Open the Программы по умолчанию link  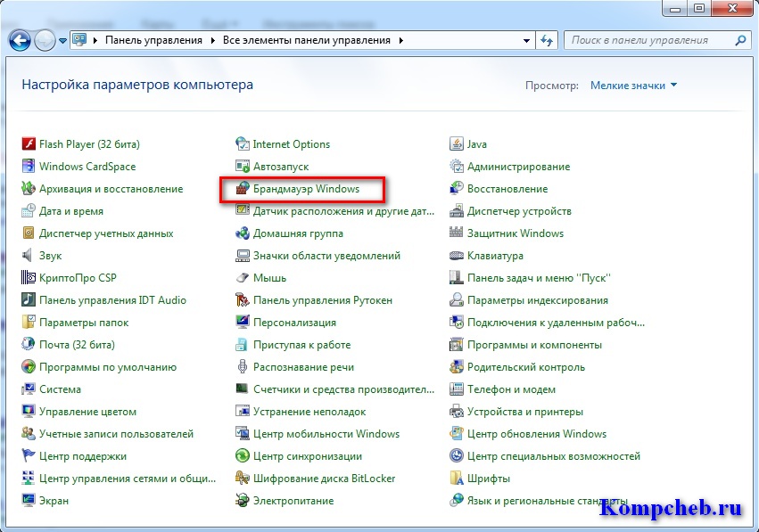point(107,367)
